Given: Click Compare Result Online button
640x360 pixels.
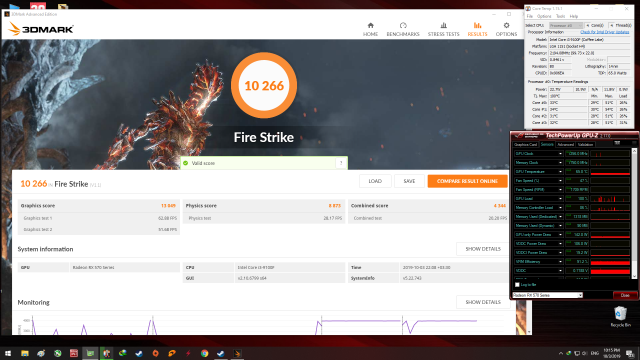Looking at the screenshot, I should [467, 181].
